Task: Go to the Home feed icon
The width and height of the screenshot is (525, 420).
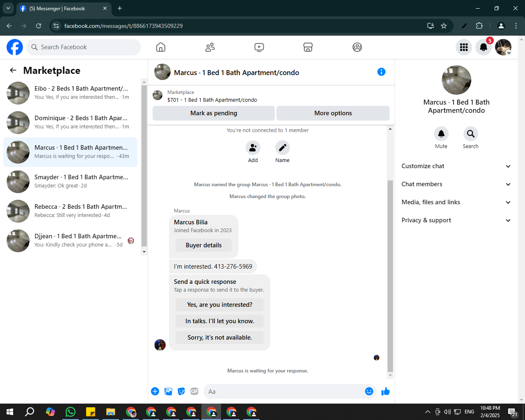Action: coord(161,47)
